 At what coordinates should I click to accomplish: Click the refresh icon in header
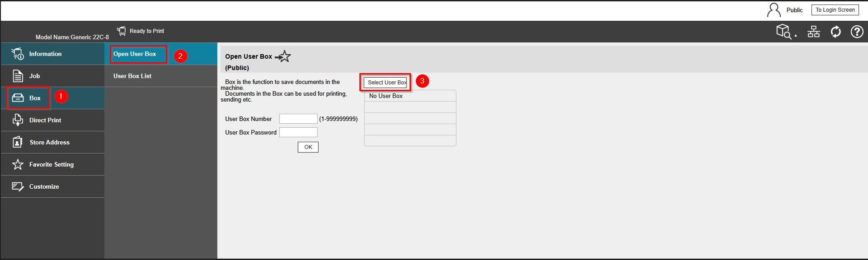coord(835,32)
